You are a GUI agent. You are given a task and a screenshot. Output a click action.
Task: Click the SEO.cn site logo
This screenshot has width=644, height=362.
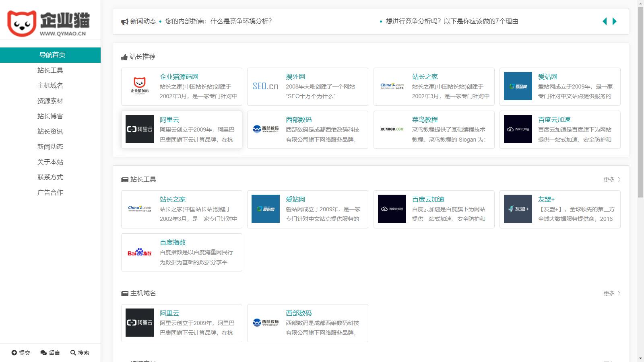[265, 86]
